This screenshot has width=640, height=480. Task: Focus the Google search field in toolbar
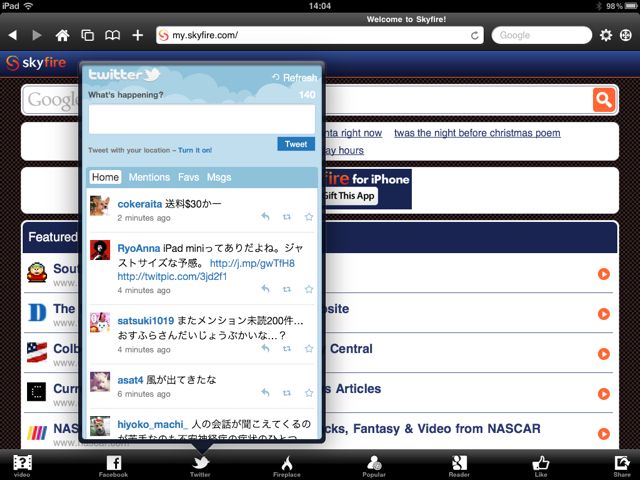pos(542,36)
